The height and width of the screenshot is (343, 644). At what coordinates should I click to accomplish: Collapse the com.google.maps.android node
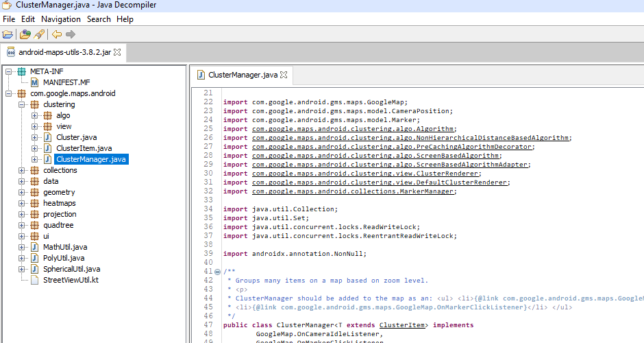tap(8, 94)
